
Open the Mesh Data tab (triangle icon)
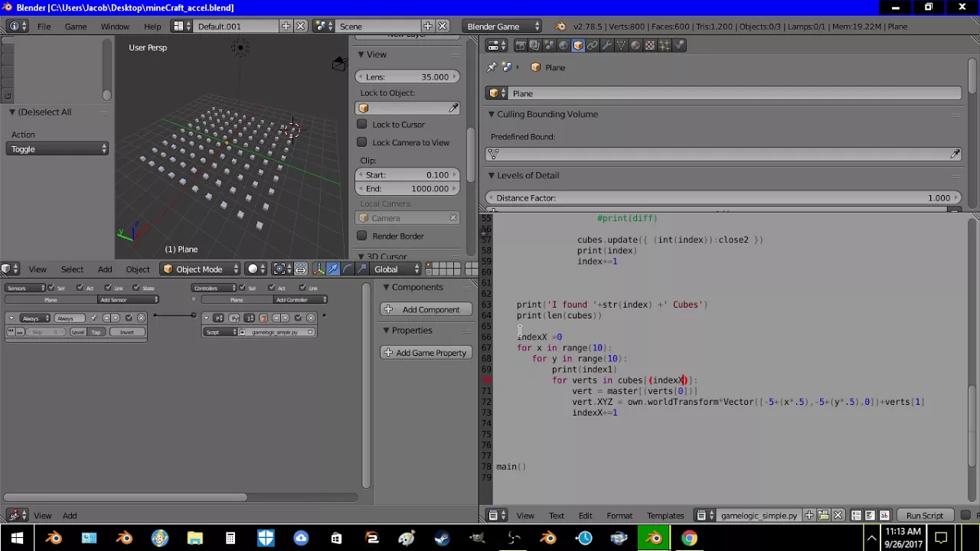pos(621,45)
